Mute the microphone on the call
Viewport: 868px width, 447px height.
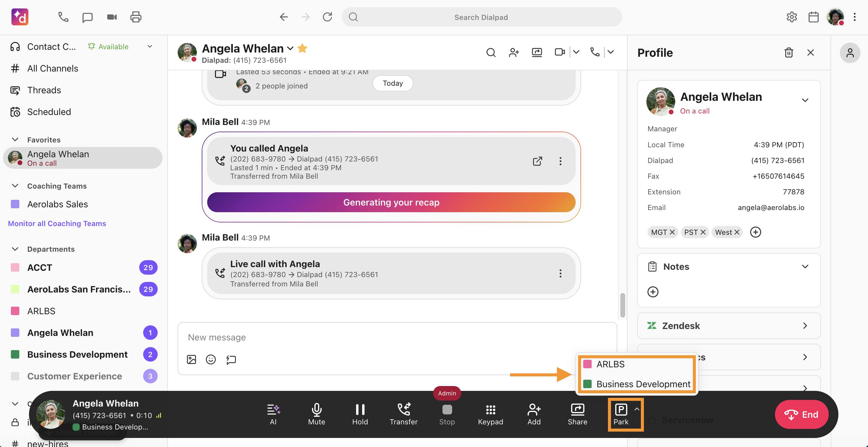coord(317,414)
